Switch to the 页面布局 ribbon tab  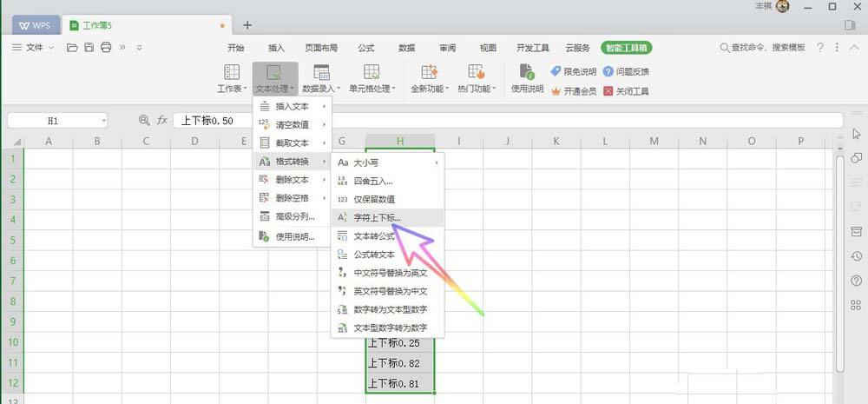pos(320,48)
